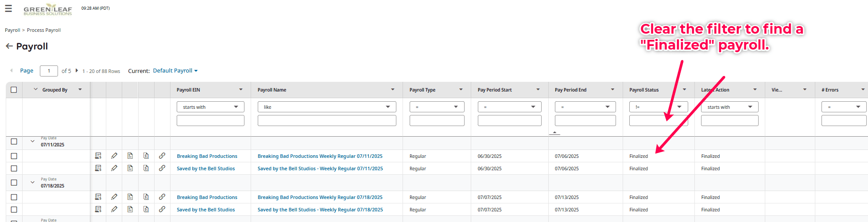Open Payroll EIN 'starts with' operator dropdown
The height and width of the screenshot is (222, 868).
[x=210, y=107]
